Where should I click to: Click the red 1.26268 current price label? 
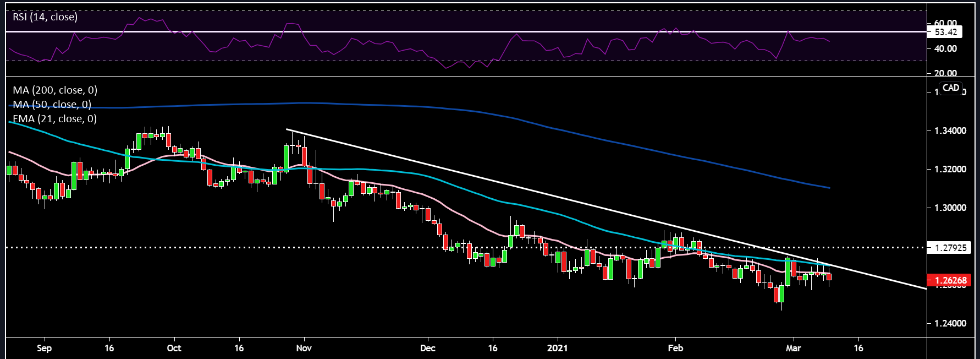pyautogui.click(x=949, y=280)
